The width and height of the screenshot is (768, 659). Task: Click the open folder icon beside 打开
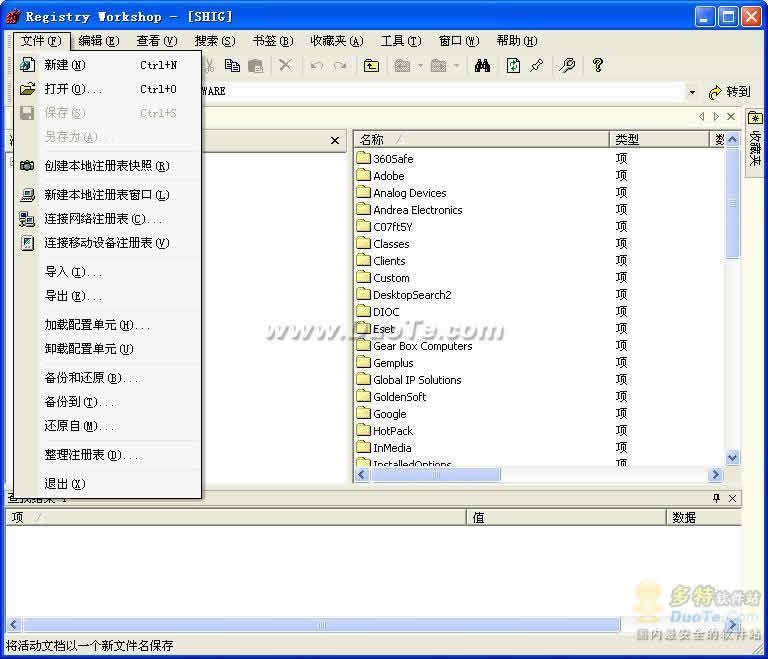tap(27, 89)
